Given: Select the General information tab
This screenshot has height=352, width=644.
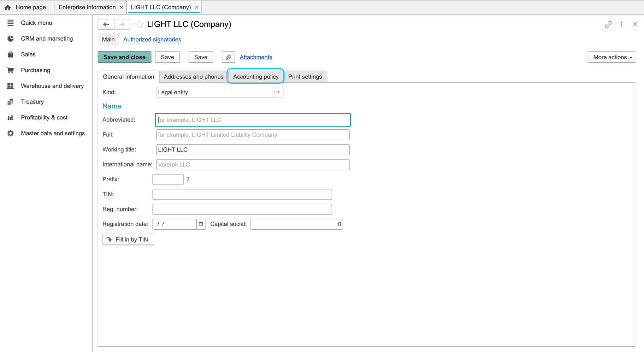Looking at the screenshot, I should 129,77.
